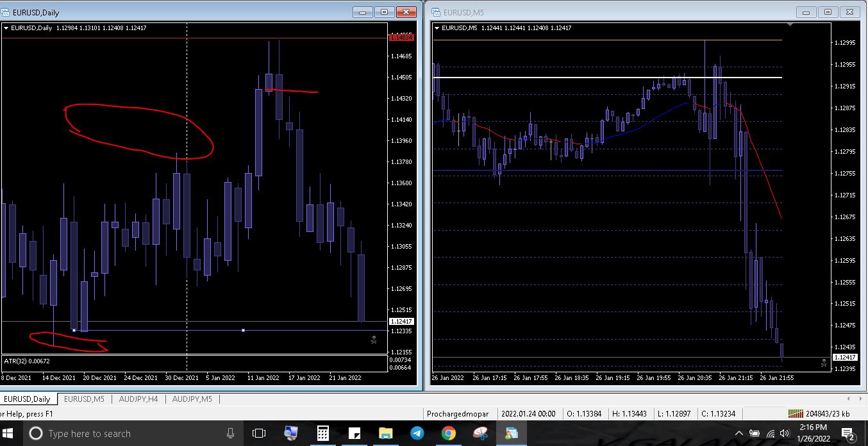
Task: Click the Prochargedmopar profile in status bar
Action: click(x=458, y=414)
